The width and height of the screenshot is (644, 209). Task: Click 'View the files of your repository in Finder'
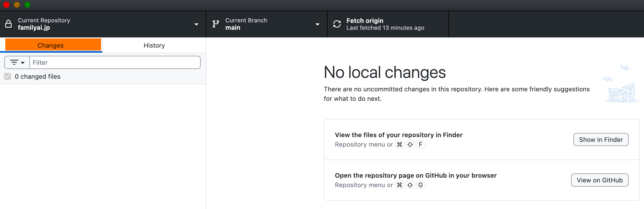[x=399, y=135]
